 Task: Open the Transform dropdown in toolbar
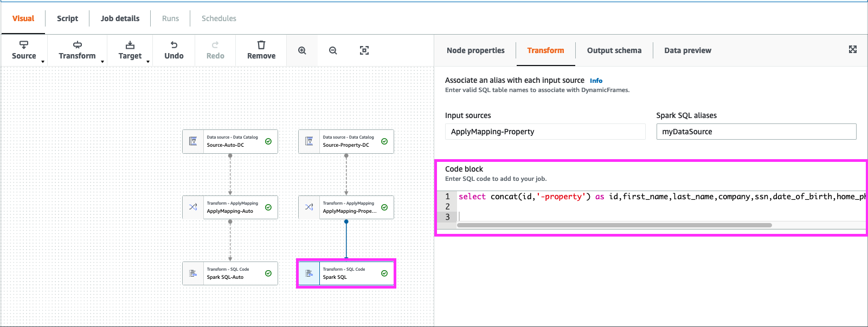tap(78, 50)
